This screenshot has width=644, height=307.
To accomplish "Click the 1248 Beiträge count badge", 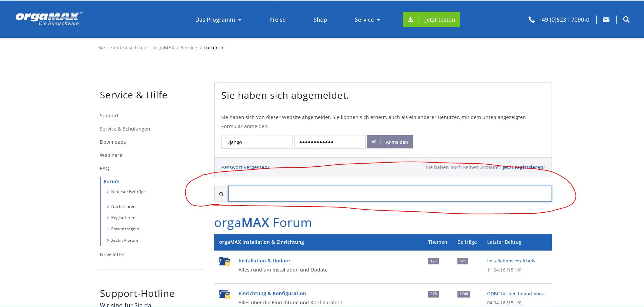I will point(464,294).
